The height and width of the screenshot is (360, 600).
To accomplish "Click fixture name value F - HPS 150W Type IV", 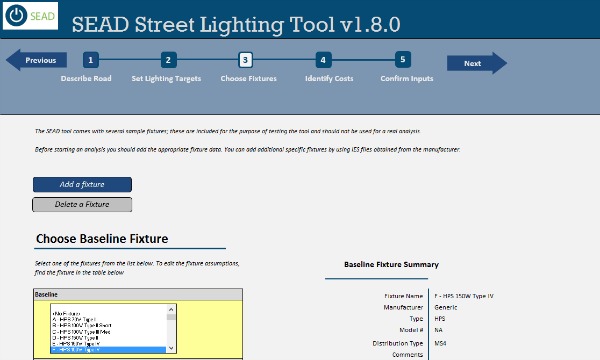I will (464, 296).
